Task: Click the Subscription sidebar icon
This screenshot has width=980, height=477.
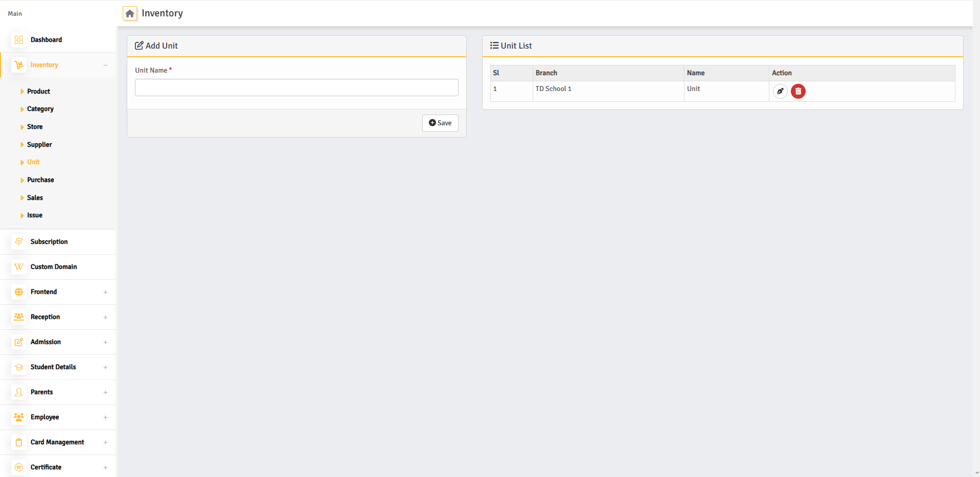Action: coord(19,242)
